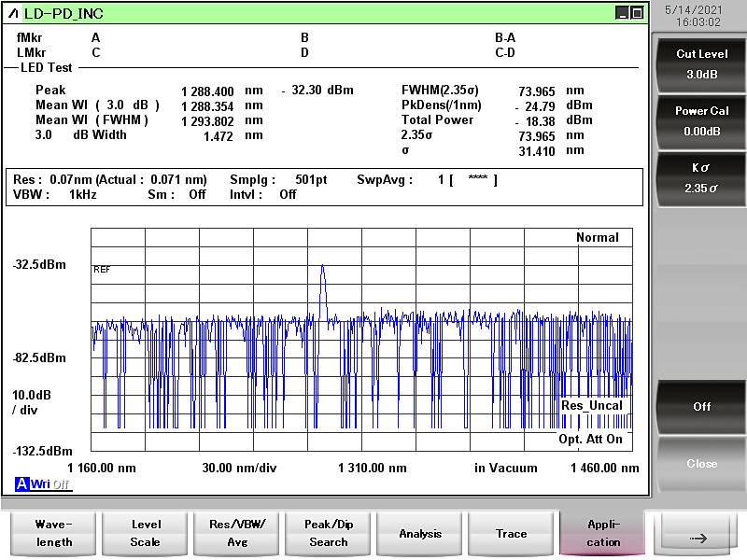
Task: Open the Cut Level 3.0dB setting
Action: [701, 64]
